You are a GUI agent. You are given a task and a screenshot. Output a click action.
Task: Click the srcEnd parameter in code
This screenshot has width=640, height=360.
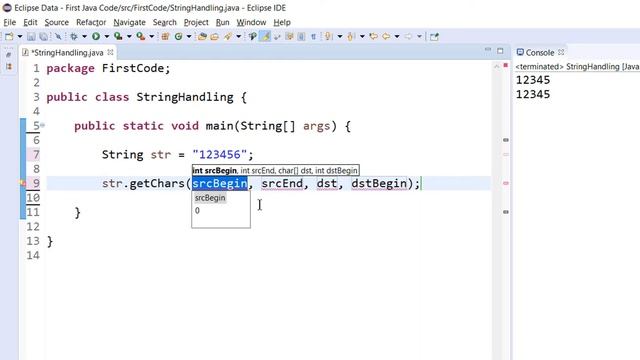(282, 184)
